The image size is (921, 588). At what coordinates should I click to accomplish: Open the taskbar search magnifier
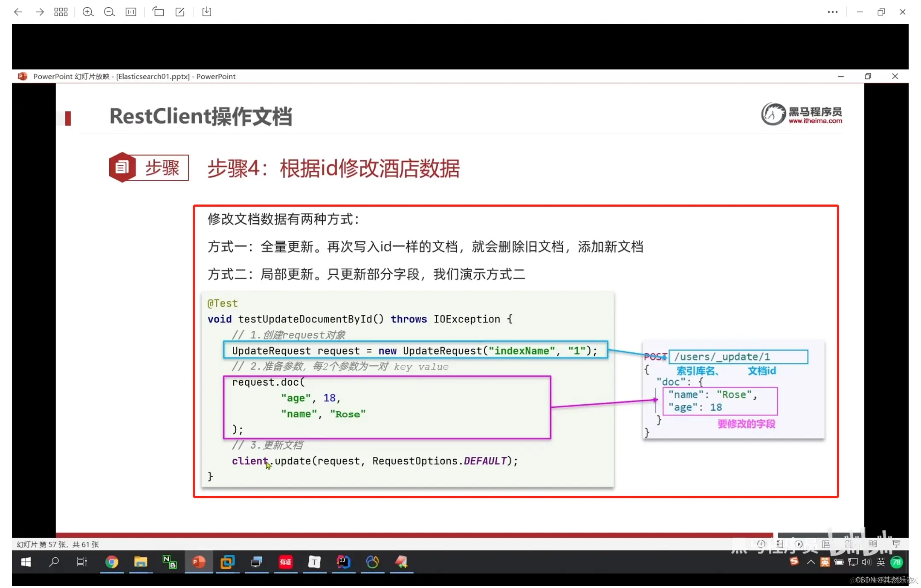tap(54, 562)
